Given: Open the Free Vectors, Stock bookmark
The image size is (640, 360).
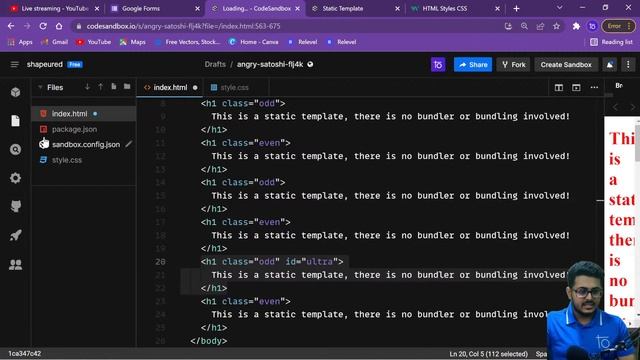Looking at the screenshot, I should (187, 42).
